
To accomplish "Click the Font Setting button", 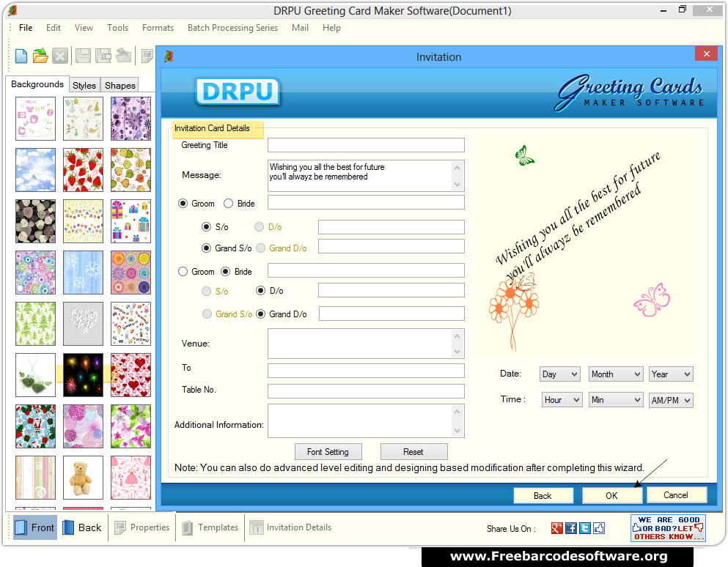I will [x=328, y=451].
